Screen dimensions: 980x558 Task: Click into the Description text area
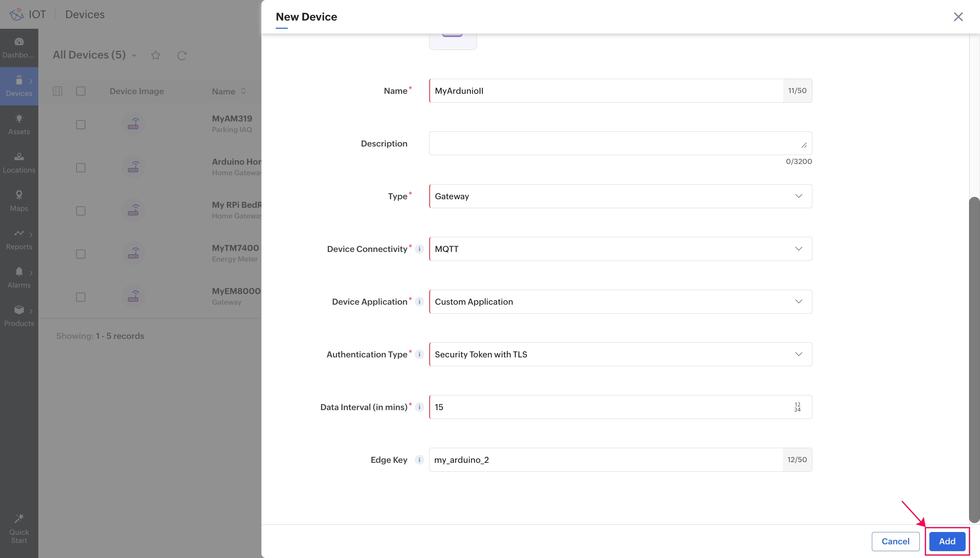(617, 143)
